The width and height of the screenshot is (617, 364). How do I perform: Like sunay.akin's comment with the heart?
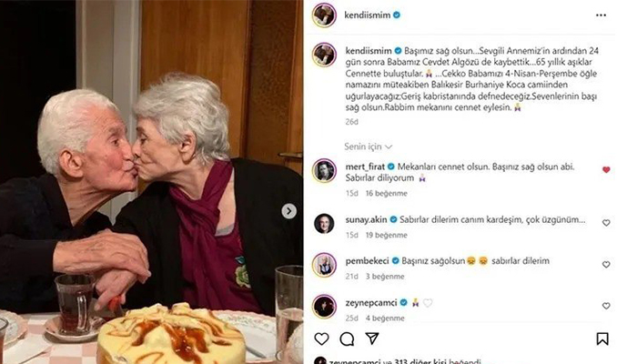pos(606,222)
